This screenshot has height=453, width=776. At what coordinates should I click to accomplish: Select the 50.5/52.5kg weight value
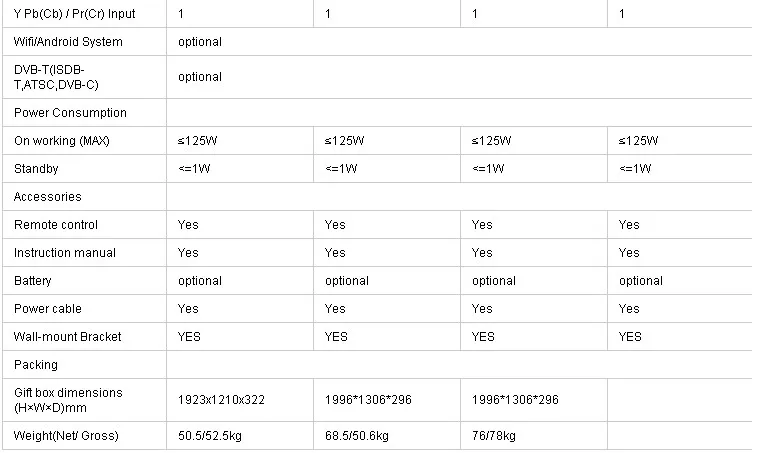pyautogui.click(x=212, y=436)
